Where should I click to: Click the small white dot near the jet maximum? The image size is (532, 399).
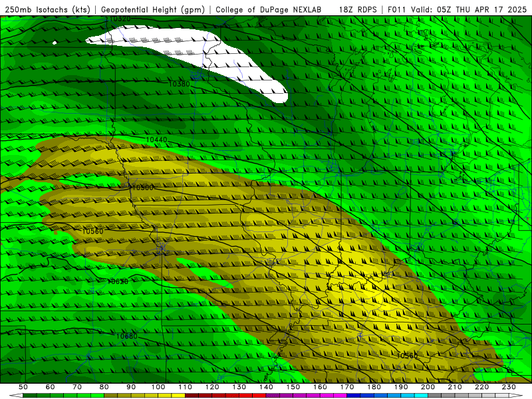point(55,43)
